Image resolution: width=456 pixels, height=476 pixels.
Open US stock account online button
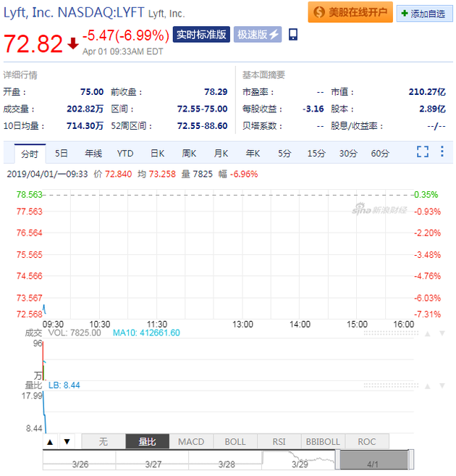click(x=350, y=12)
